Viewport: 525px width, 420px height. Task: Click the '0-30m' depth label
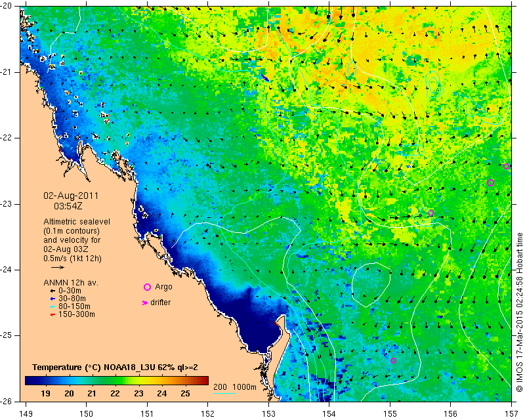pos(70,291)
